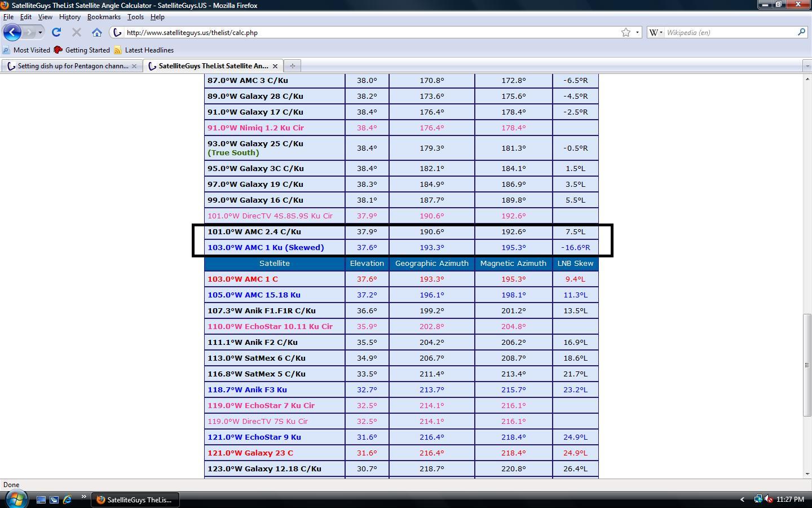Viewport: 812px width, 508px height.
Task: Click the 'LNB Skew' column header
Action: pos(575,263)
